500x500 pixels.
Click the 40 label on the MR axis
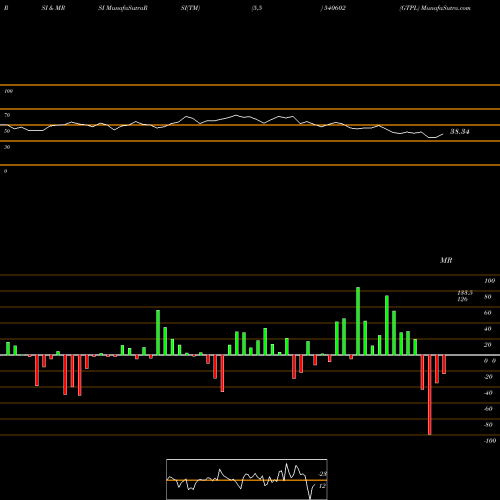click(488, 329)
